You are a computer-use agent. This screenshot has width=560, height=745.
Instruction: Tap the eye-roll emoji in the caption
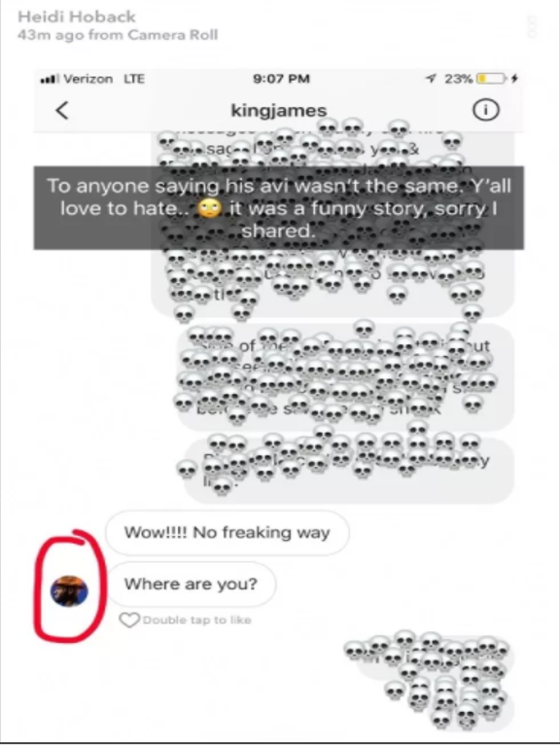[x=209, y=208]
